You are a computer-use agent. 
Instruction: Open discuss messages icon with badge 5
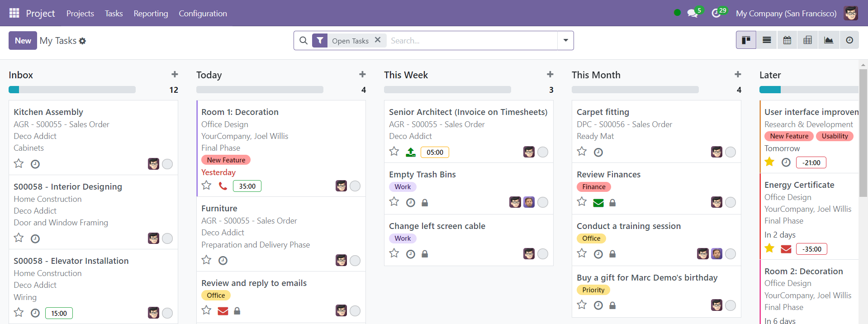tap(693, 13)
